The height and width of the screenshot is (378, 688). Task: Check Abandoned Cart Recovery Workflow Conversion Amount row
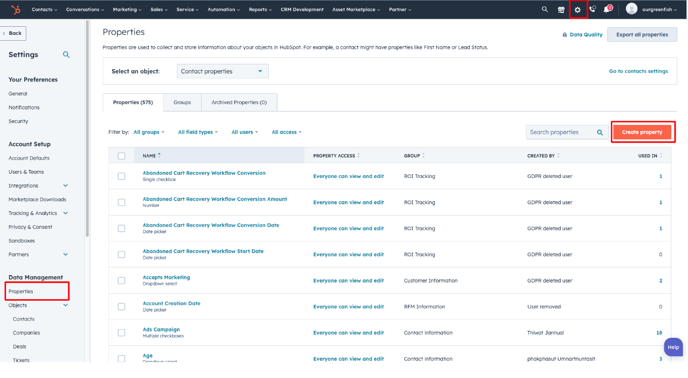[x=122, y=202]
